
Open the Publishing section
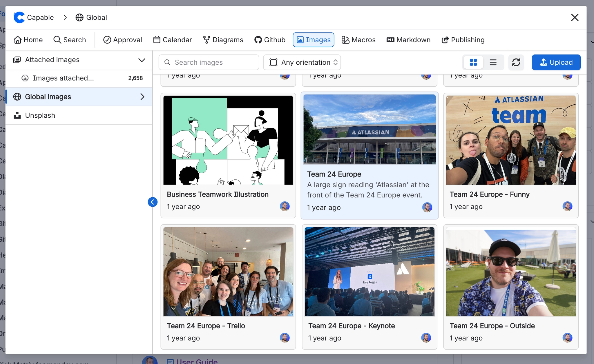pos(463,40)
